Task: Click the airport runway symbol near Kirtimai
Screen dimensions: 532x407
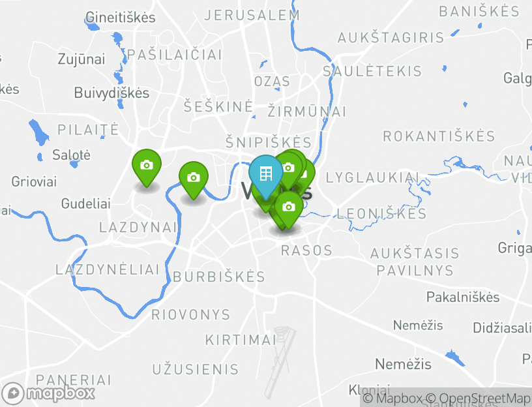Action: pyautogui.click(x=280, y=361)
